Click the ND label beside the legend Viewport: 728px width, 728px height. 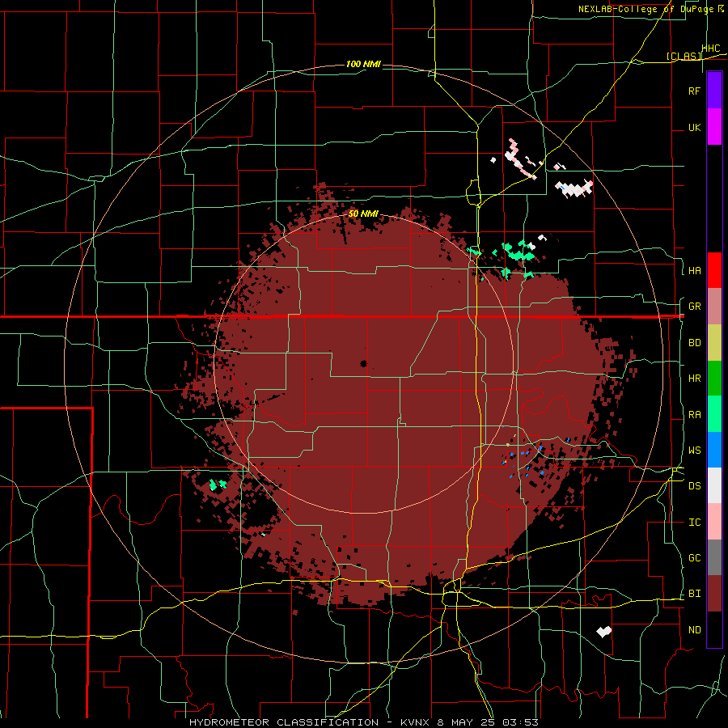click(x=694, y=630)
